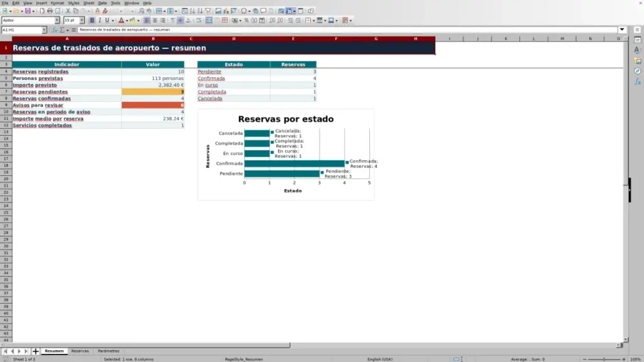Switch to the Reservas sheet tab
Image resolution: width=644 pixels, height=362 pixels.
(x=80, y=351)
